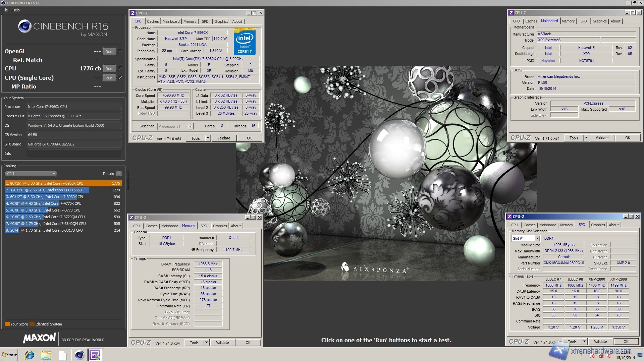Click the Ranking Details arrow icon
The height and width of the screenshot is (362, 644).
coord(119,174)
